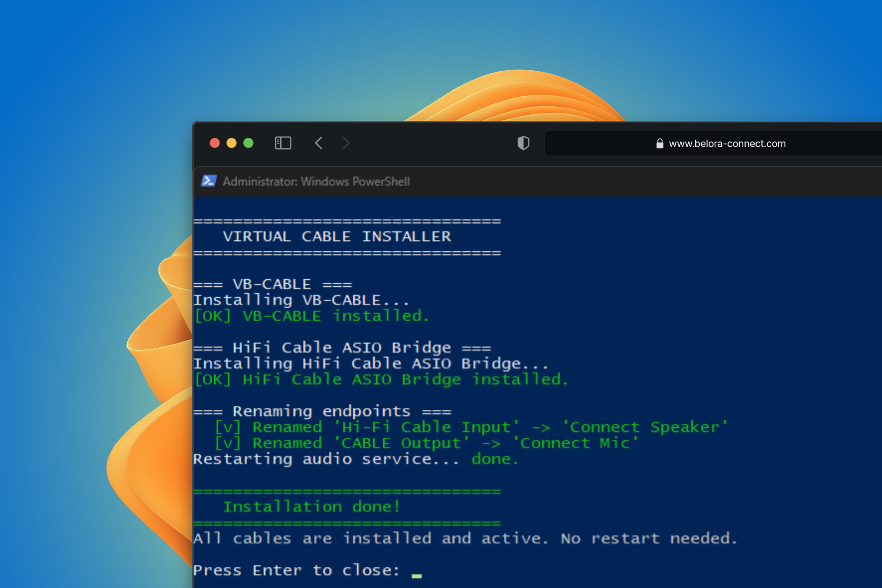Click the 'Connect Speaker' rename line

pos(471,428)
